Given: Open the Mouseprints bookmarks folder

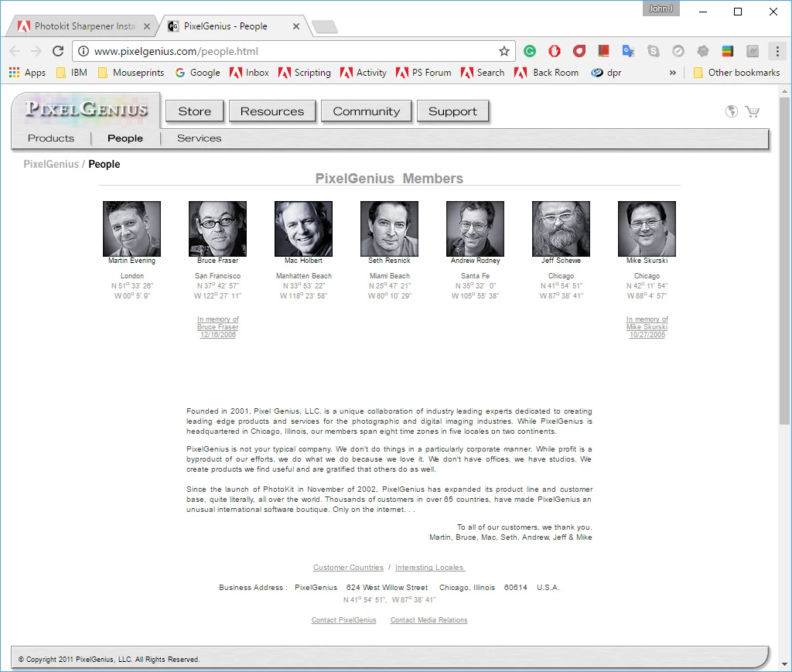Looking at the screenshot, I should tap(131, 73).
